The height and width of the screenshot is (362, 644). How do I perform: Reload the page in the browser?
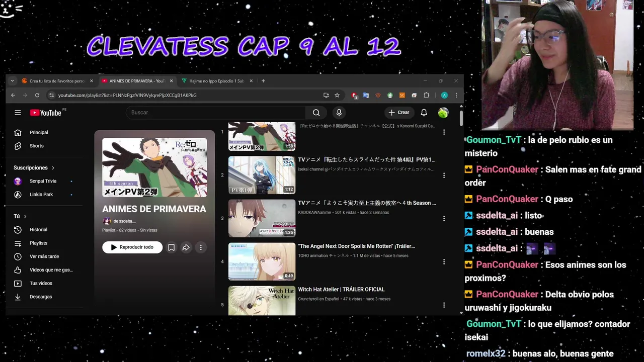[37, 95]
